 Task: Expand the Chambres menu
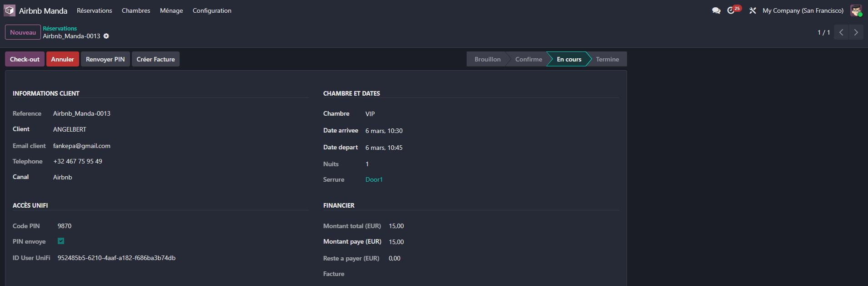point(136,10)
